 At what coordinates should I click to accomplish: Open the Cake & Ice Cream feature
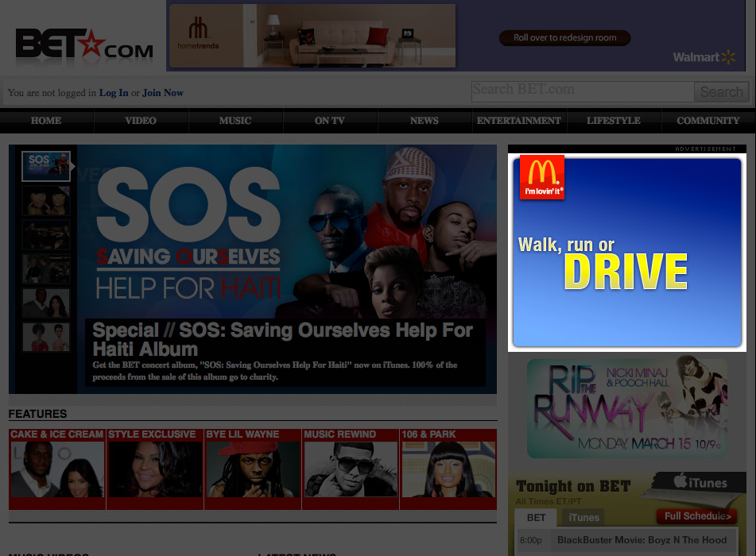pos(57,469)
